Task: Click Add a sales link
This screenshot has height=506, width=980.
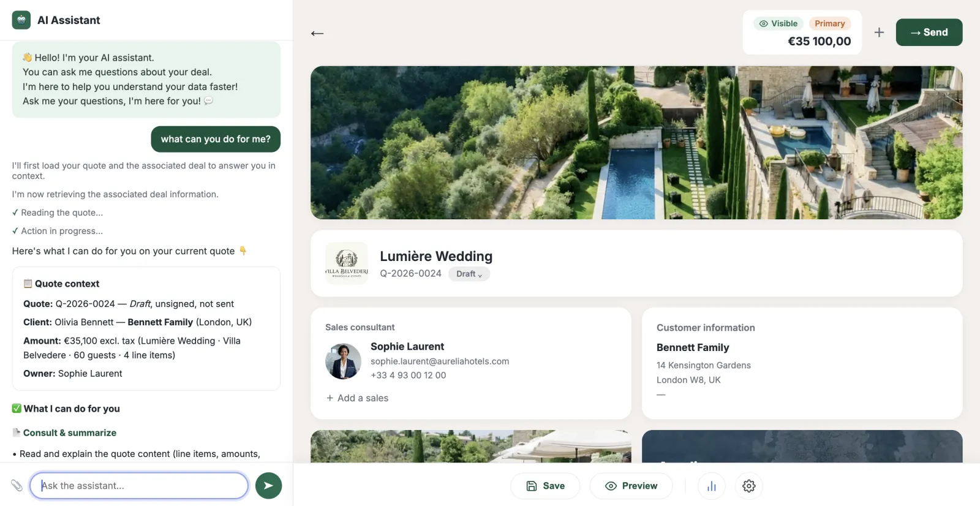Action: coord(357,398)
